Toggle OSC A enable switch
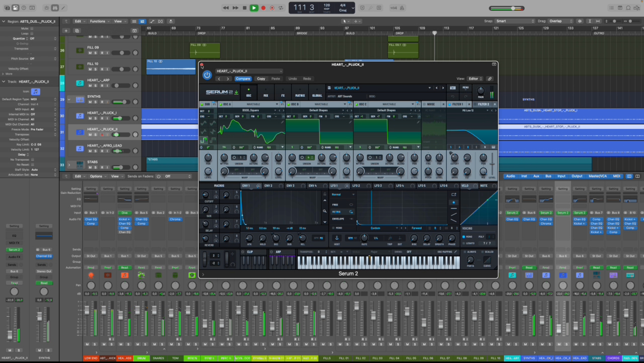This screenshot has height=363, width=644. (221, 104)
